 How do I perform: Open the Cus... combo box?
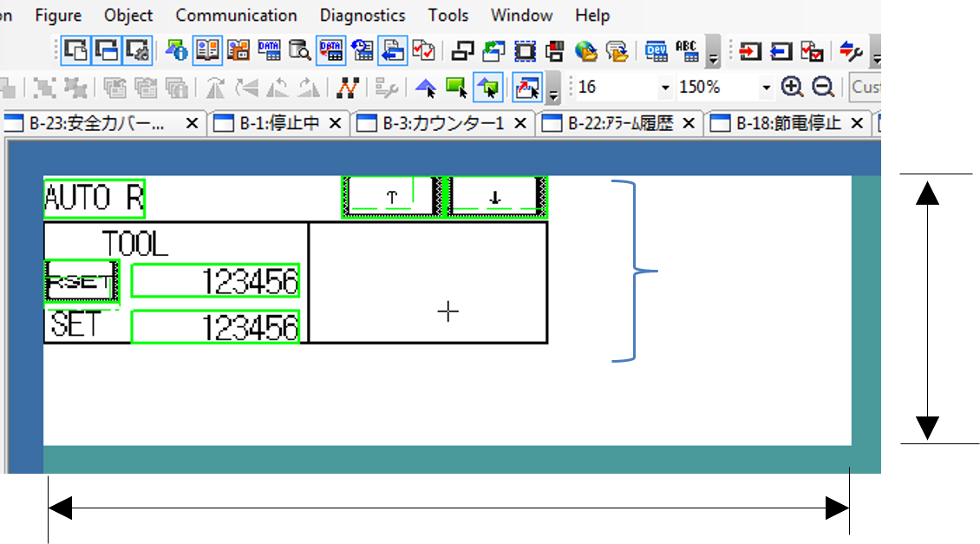(x=865, y=87)
